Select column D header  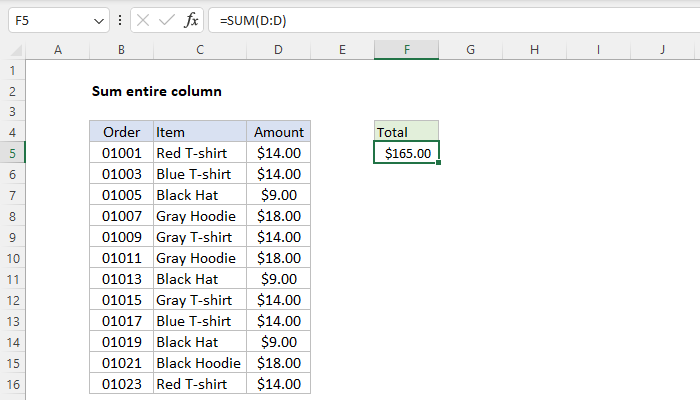pos(278,50)
